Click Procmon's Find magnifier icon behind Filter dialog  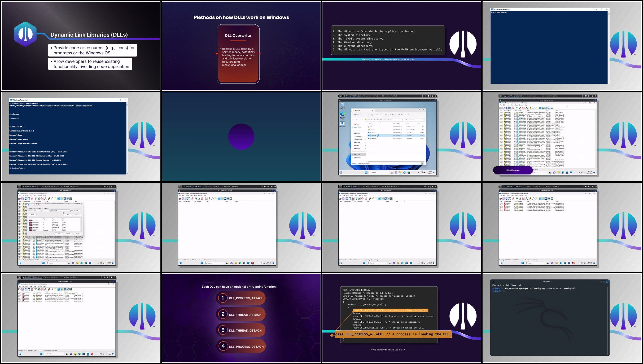tap(52, 199)
